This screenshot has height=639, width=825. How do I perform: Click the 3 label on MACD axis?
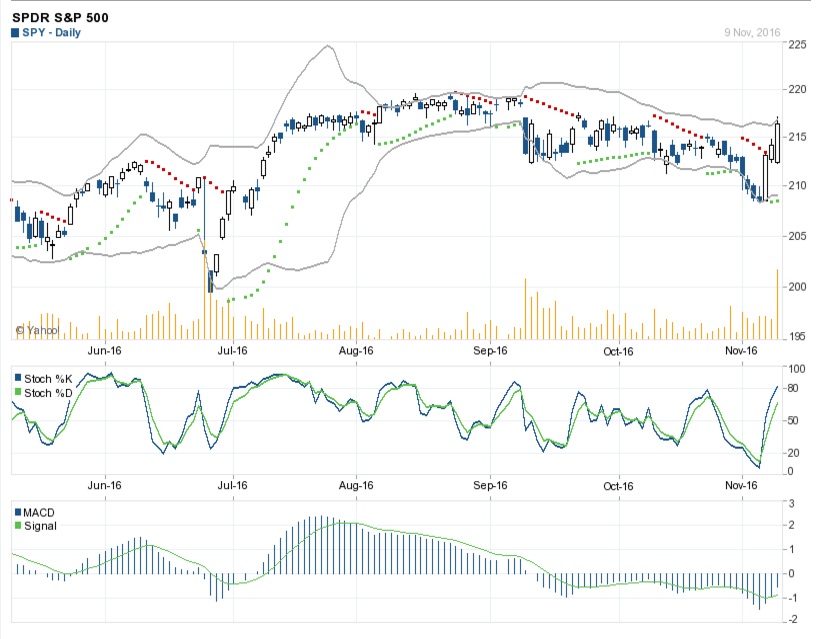[x=792, y=503]
